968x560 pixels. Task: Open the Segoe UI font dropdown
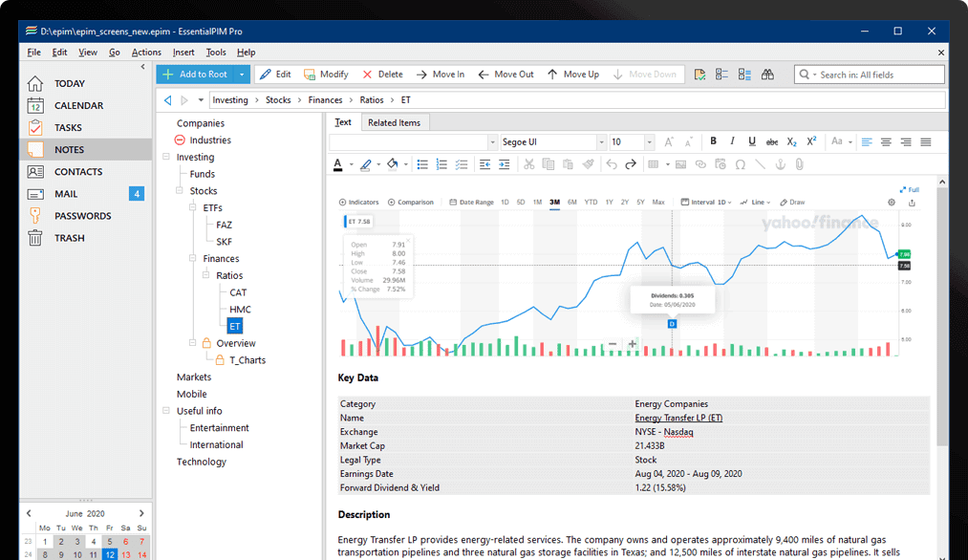tap(601, 142)
